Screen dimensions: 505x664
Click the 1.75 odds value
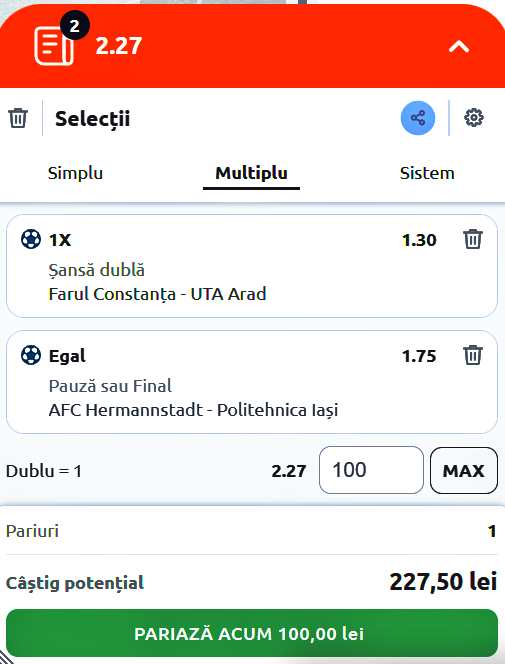point(419,356)
